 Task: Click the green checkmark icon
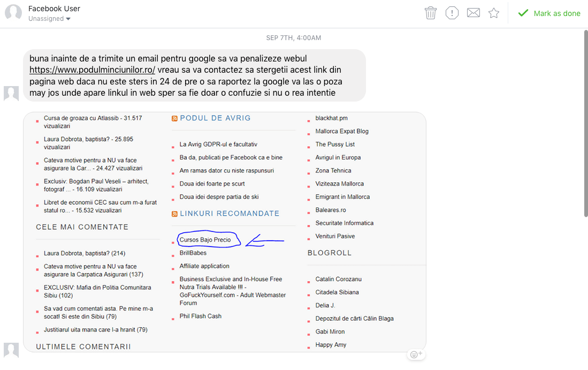pyautogui.click(x=523, y=13)
